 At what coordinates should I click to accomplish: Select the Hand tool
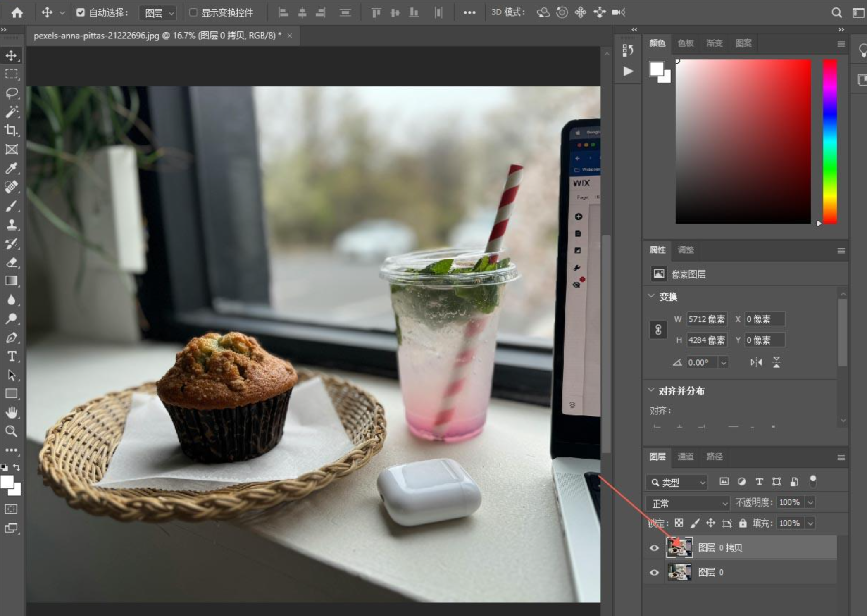pos(12,412)
